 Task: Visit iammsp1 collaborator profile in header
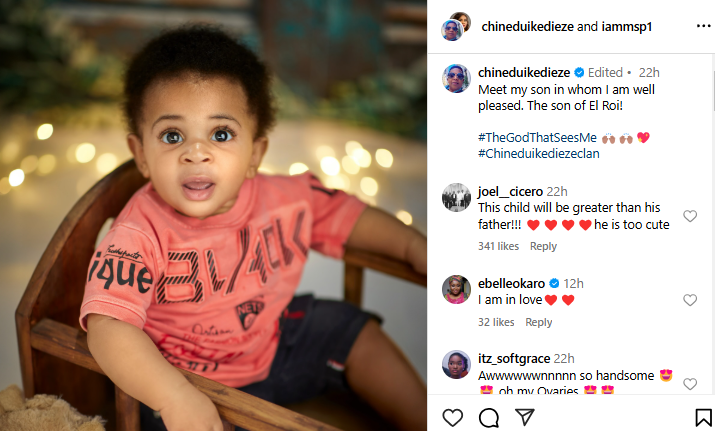(x=627, y=26)
